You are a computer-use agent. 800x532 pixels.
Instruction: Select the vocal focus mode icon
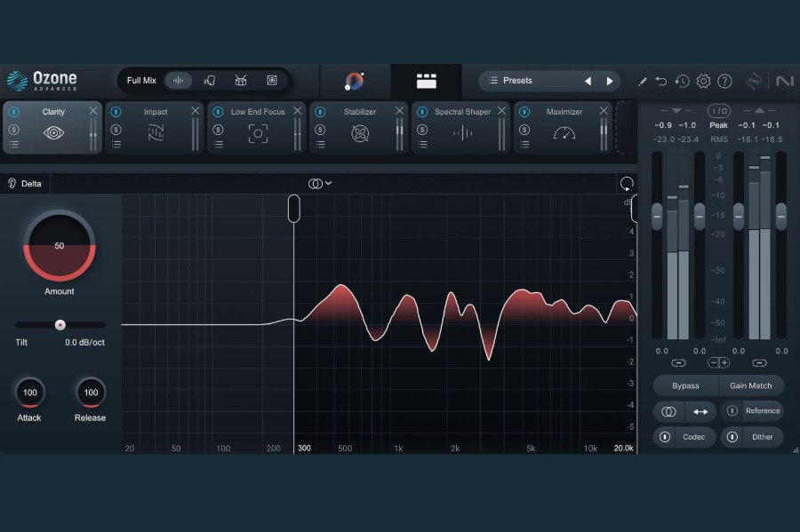pos(210,81)
